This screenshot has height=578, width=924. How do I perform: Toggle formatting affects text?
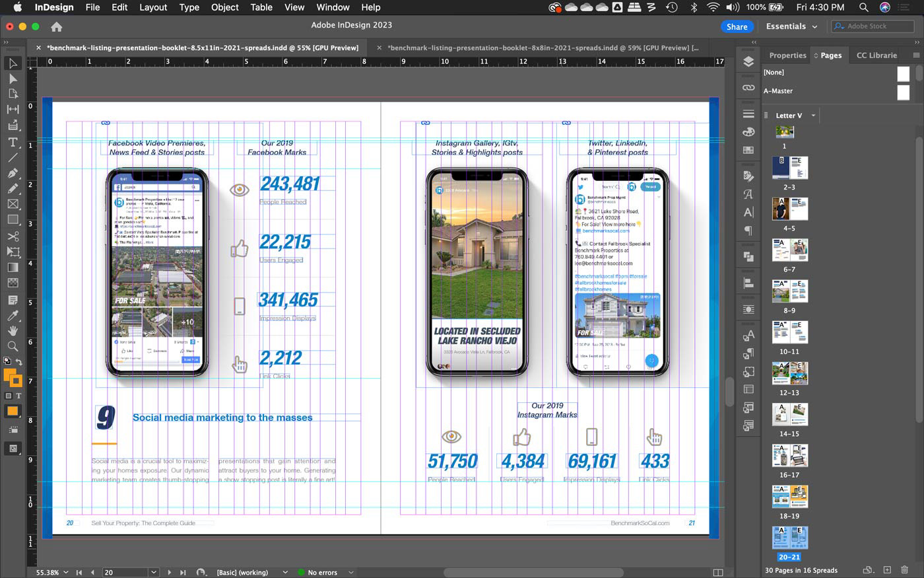coord(18,396)
